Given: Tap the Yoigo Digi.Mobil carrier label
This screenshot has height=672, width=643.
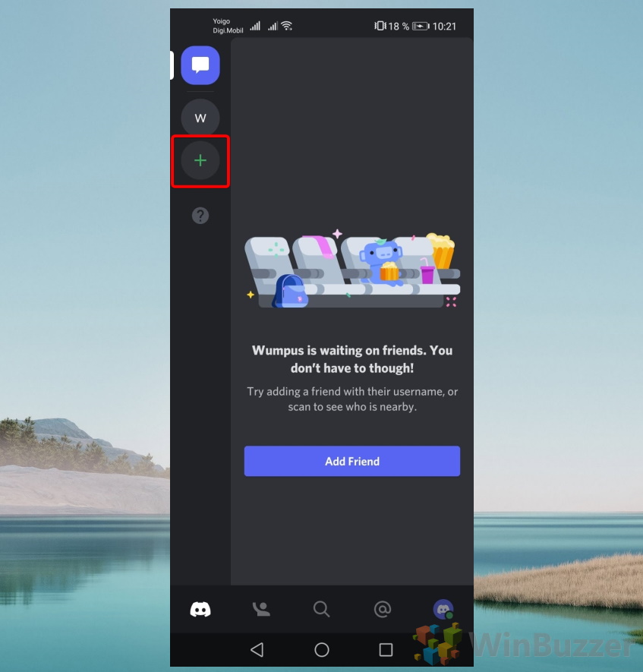Looking at the screenshot, I should pyautogui.click(x=228, y=26).
